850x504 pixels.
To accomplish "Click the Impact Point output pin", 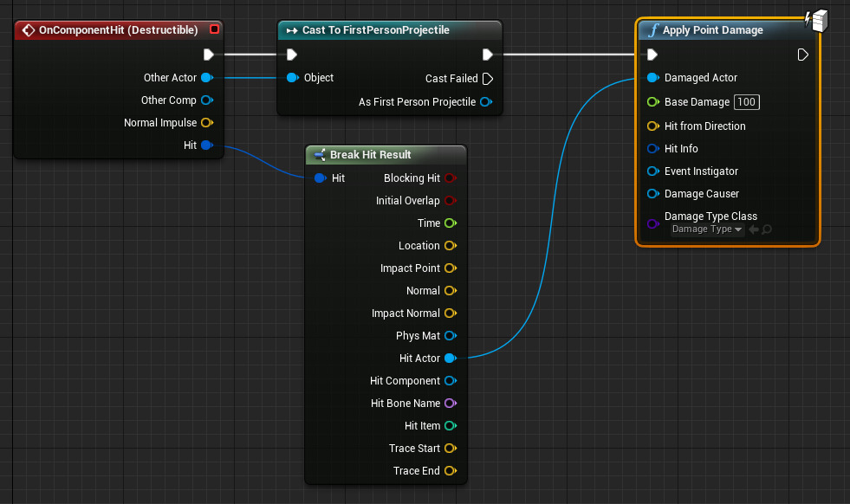I will click(450, 268).
